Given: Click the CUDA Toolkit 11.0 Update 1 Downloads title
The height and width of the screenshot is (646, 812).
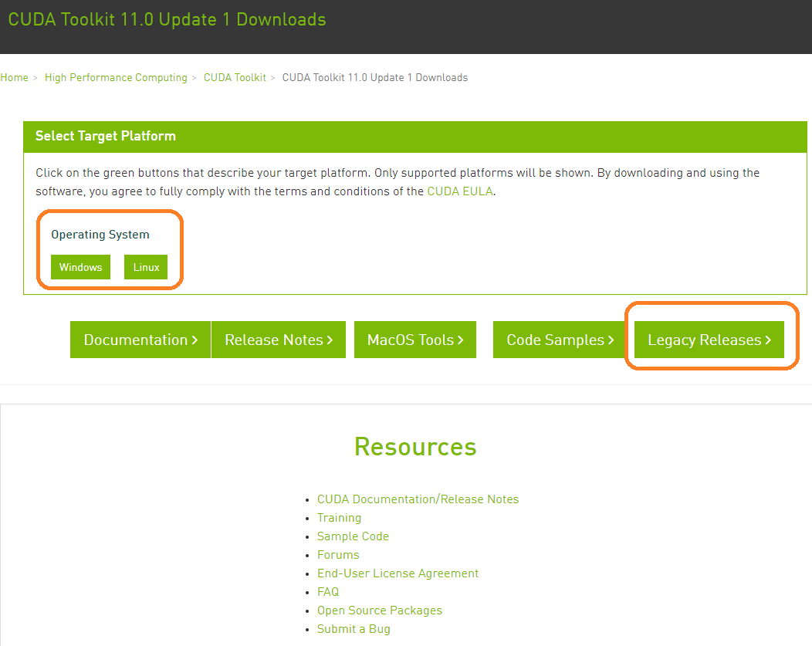Looking at the screenshot, I should coord(167,19).
